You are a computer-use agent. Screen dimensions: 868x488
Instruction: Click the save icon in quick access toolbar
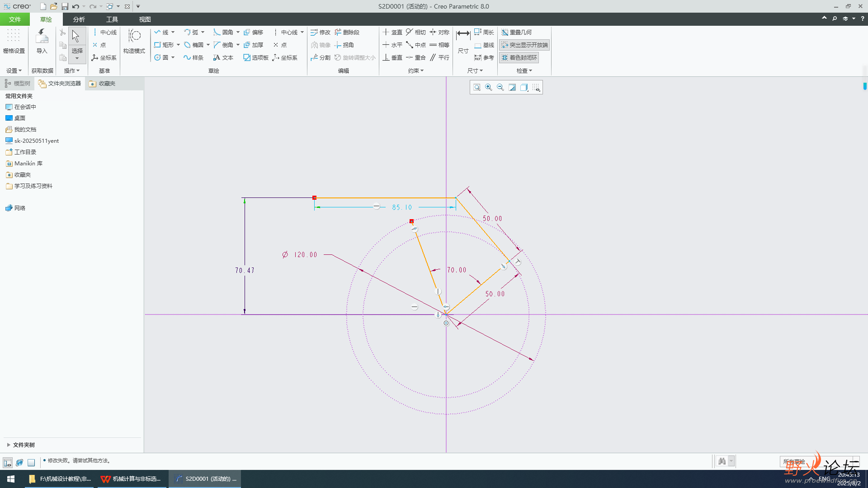coord(65,6)
